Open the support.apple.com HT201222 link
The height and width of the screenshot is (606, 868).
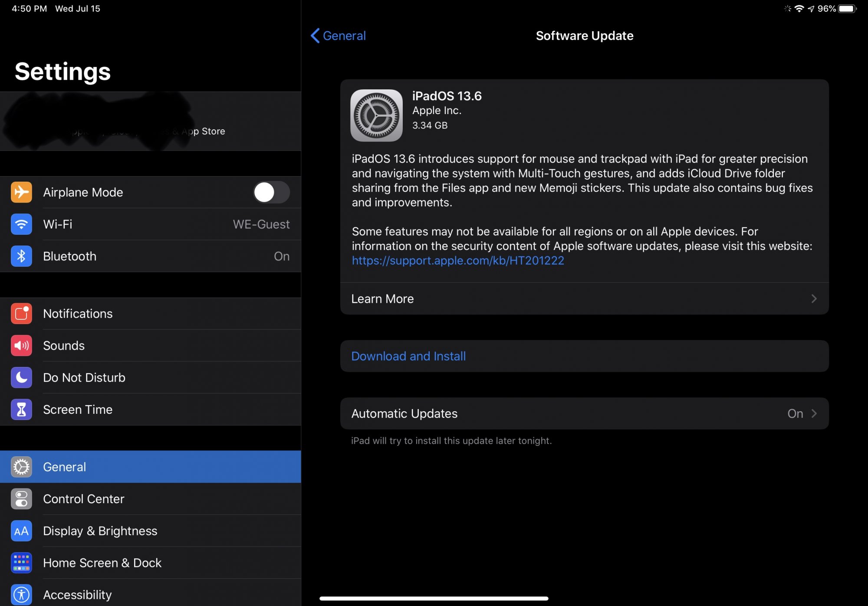point(458,261)
